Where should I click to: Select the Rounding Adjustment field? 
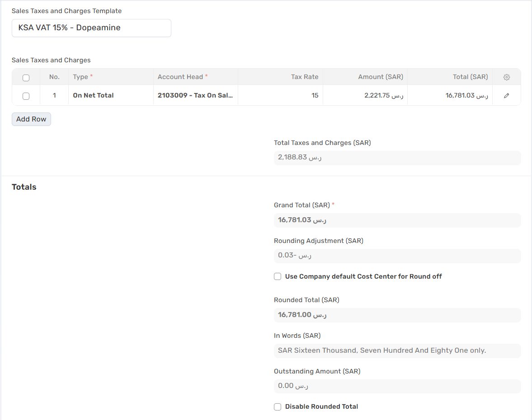tap(397, 256)
